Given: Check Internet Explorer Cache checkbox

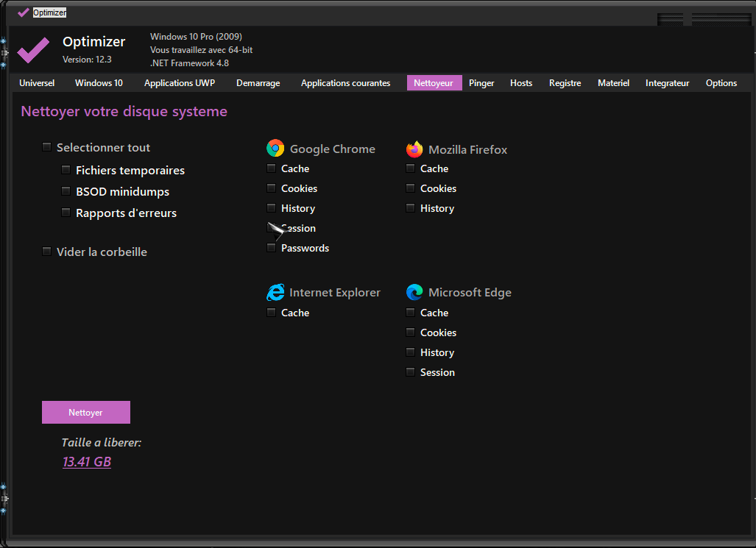Looking at the screenshot, I should click(271, 313).
